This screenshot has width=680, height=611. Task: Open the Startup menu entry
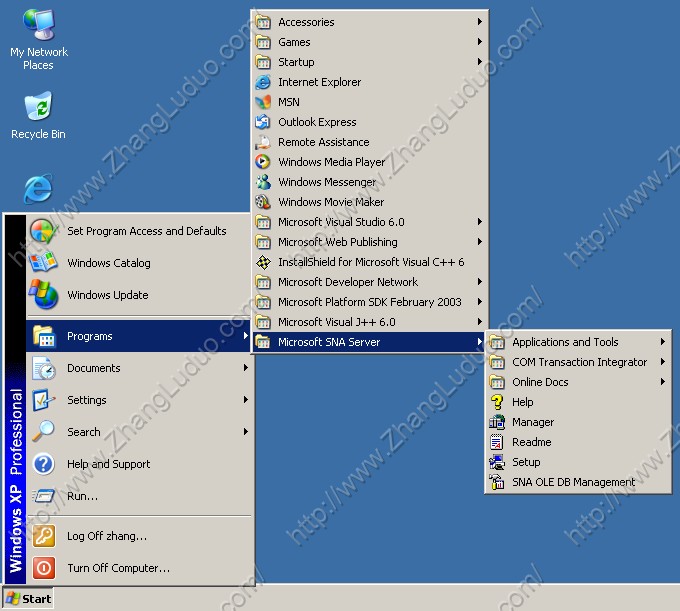click(x=369, y=62)
